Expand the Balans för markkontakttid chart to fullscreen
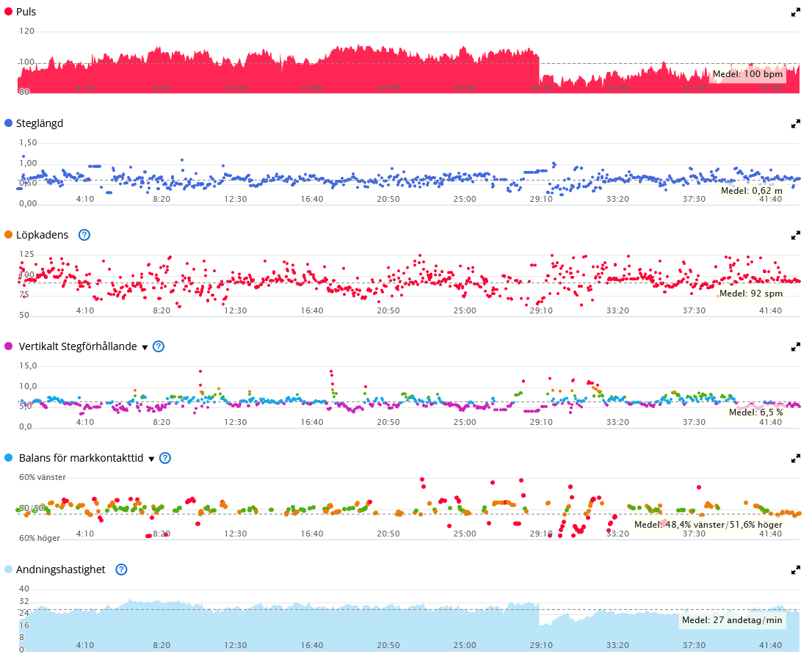 click(795, 459)
